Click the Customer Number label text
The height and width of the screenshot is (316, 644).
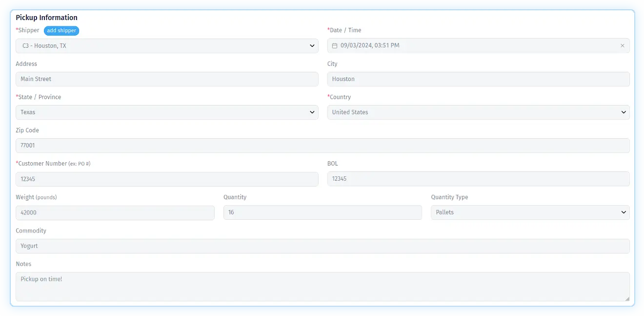(x=41, y=164)
